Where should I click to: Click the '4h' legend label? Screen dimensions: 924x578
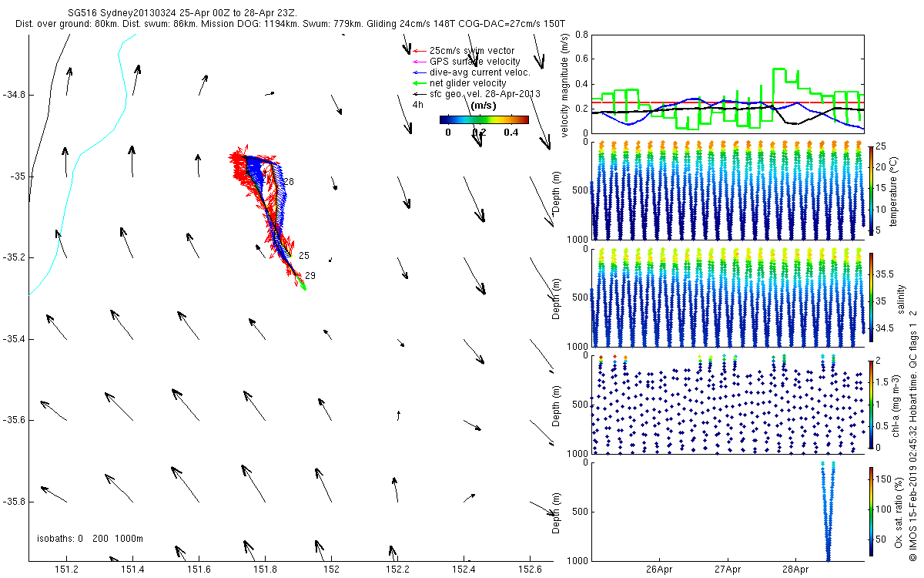[418, 104]
